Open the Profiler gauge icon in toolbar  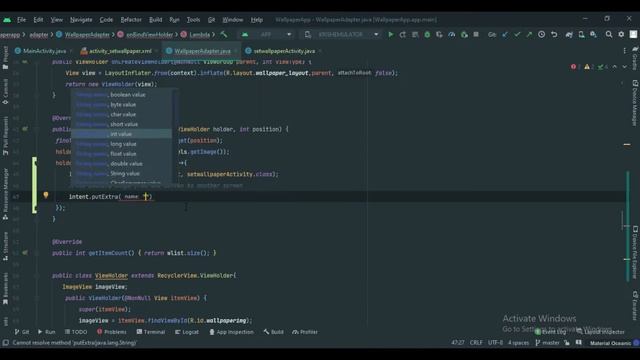[451, 35]
